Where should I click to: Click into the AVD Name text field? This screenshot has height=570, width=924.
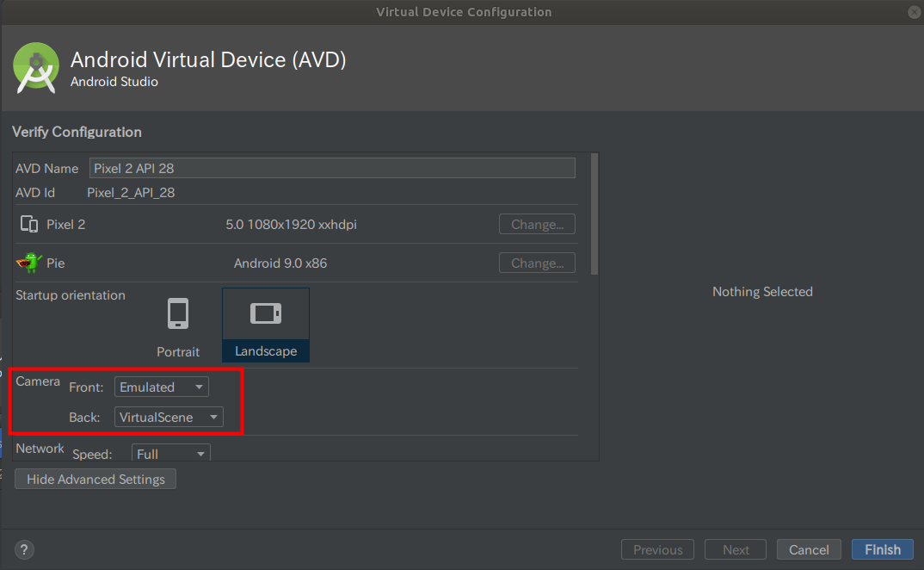(332, 168)
